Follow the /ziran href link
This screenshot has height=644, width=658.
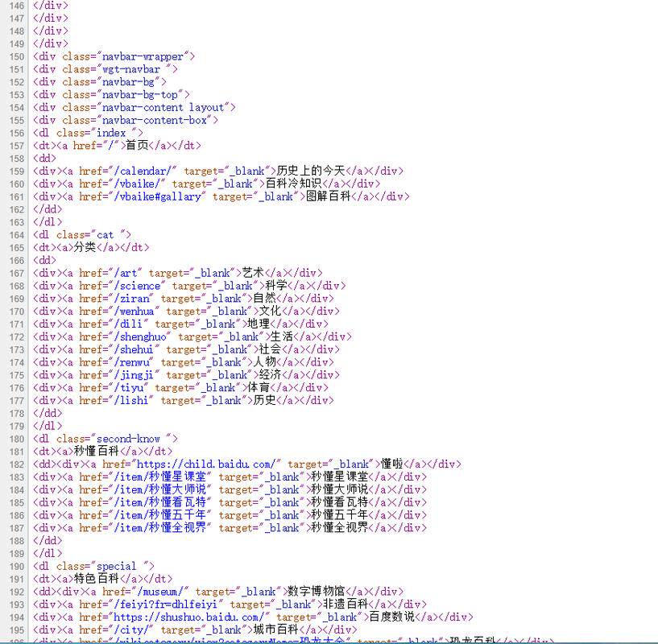pyautogui.click(x=134, y=299)
